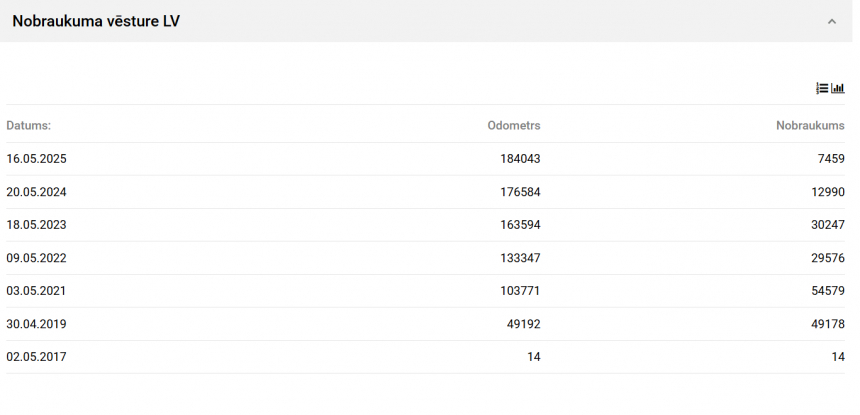Click mileage value 7459
860x415 pixels.
(x=831, y=159)
